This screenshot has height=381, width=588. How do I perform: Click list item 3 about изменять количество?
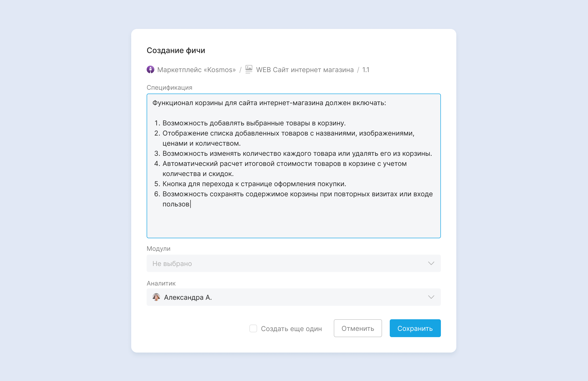pos(297,153)
